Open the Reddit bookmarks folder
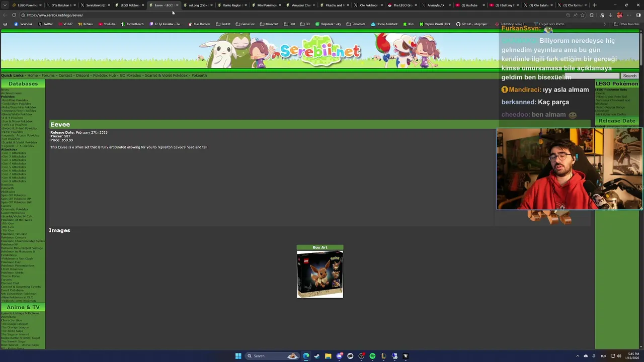The image size is (644, 362). point(223,24)
